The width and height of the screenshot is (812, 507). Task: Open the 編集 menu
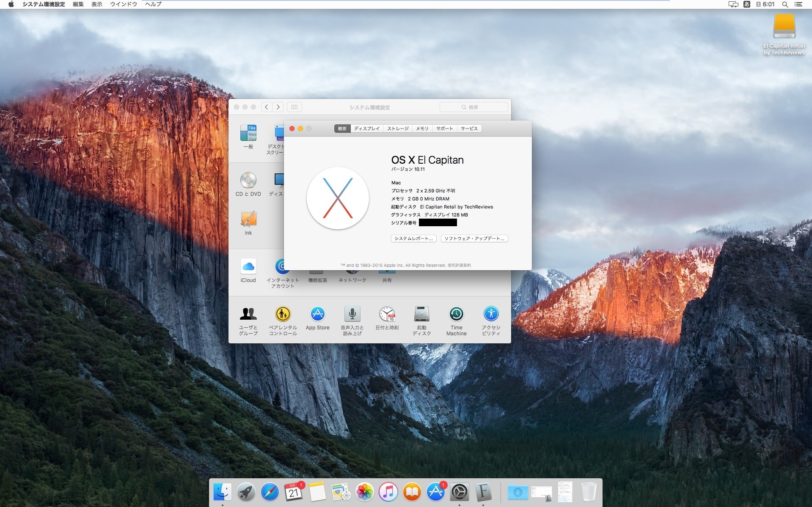coord(78,4)
